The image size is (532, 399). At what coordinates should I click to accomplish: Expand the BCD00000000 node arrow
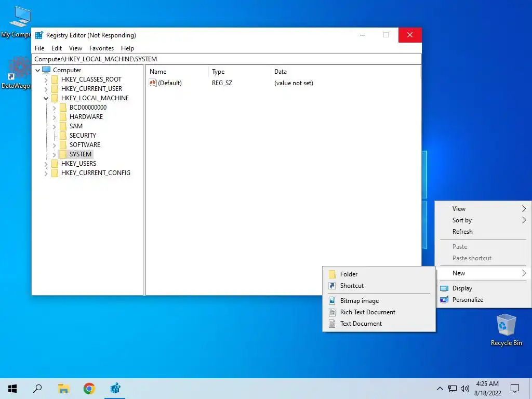pos(54,108)
